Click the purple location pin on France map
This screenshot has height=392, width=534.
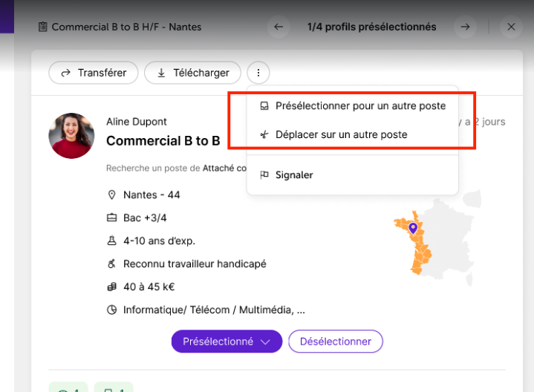coord(413,228)
